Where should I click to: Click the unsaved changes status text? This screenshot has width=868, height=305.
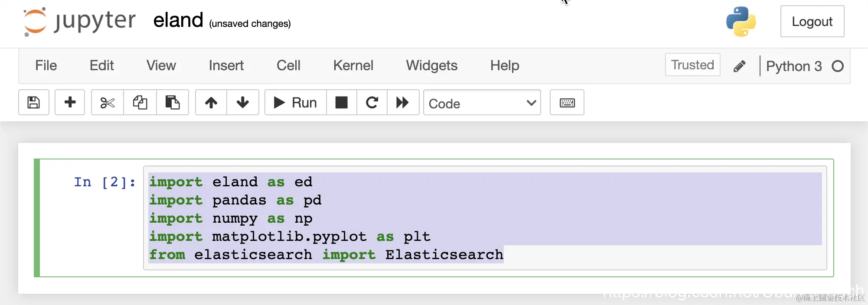coord(250,23)
